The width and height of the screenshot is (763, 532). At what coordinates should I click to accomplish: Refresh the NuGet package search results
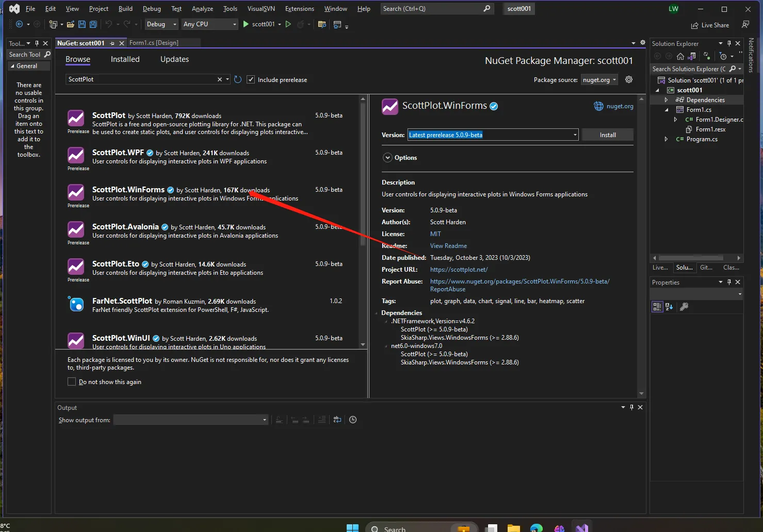pos(238,79)
